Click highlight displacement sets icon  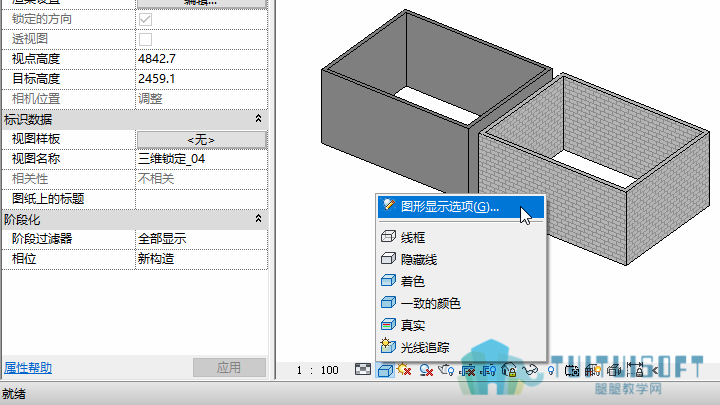point(614,370)
